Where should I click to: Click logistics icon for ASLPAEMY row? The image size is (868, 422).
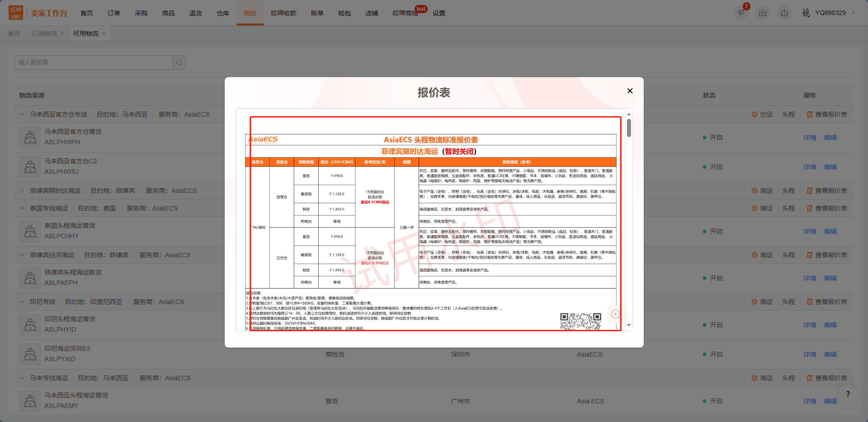30,401
